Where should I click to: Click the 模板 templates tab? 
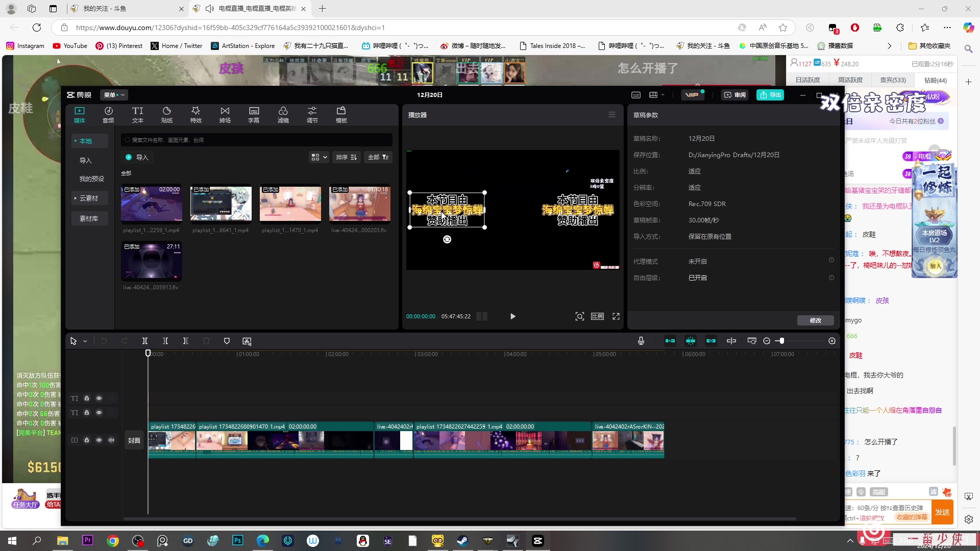coord(340,114)
